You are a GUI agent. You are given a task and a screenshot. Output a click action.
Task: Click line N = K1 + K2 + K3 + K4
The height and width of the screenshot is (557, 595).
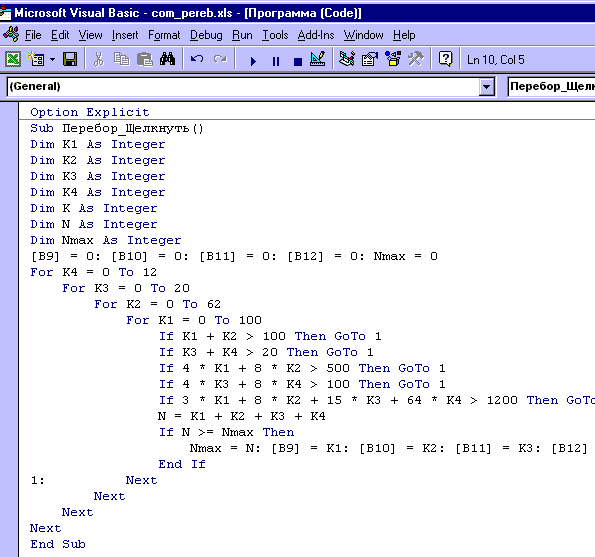click(242, 416)
